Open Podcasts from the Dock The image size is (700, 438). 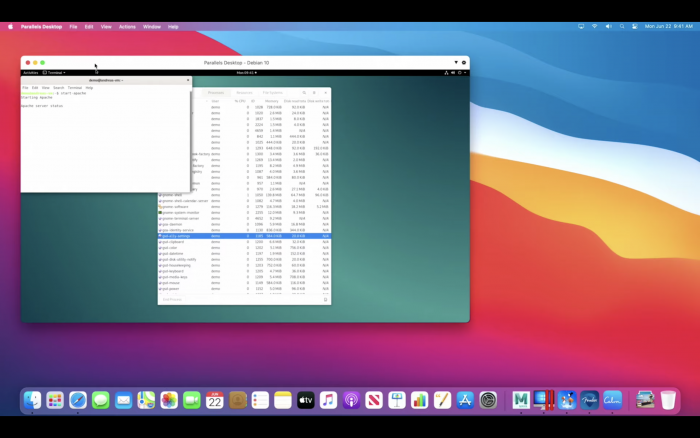[x=351, y=400]
